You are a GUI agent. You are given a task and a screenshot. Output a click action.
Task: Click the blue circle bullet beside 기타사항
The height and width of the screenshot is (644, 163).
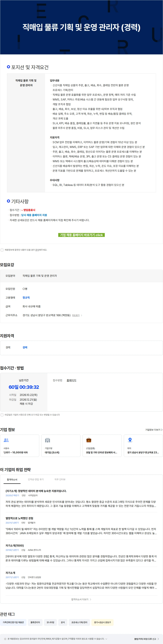pyautogui.click(x=8, y=201)
